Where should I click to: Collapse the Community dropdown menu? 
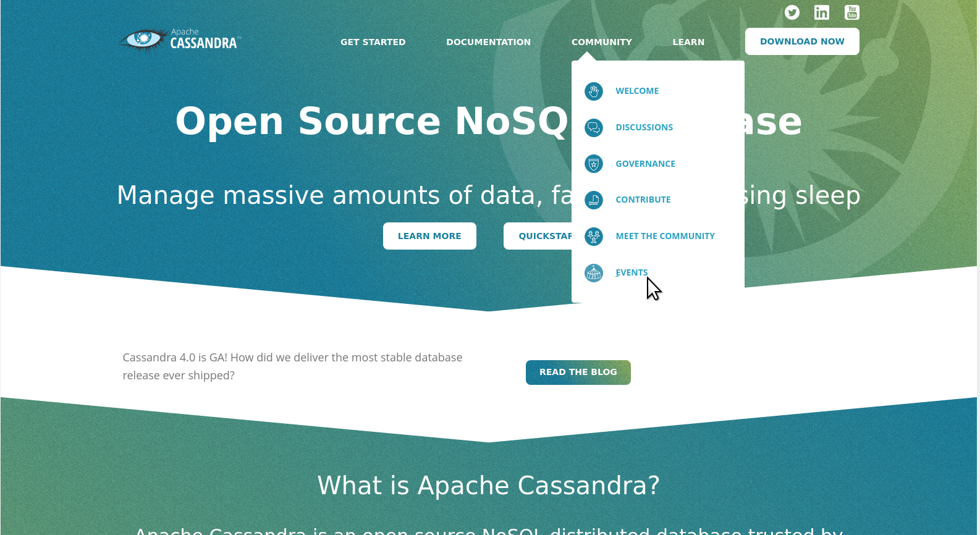601,42
